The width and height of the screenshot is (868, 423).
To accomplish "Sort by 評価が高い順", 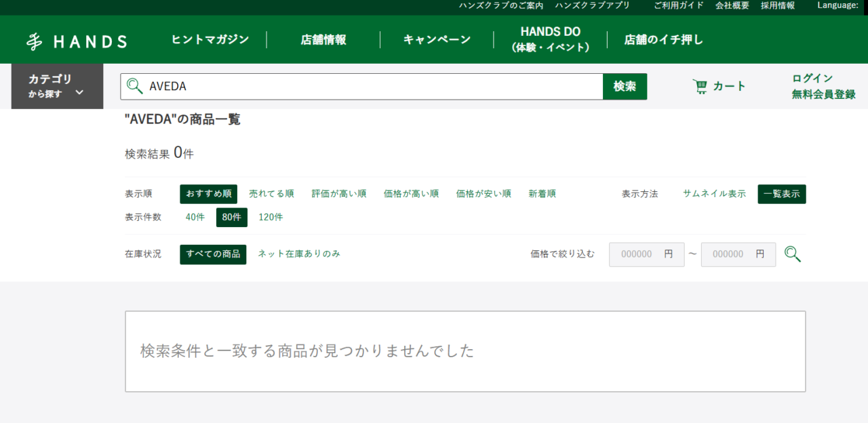I will 339,194.
